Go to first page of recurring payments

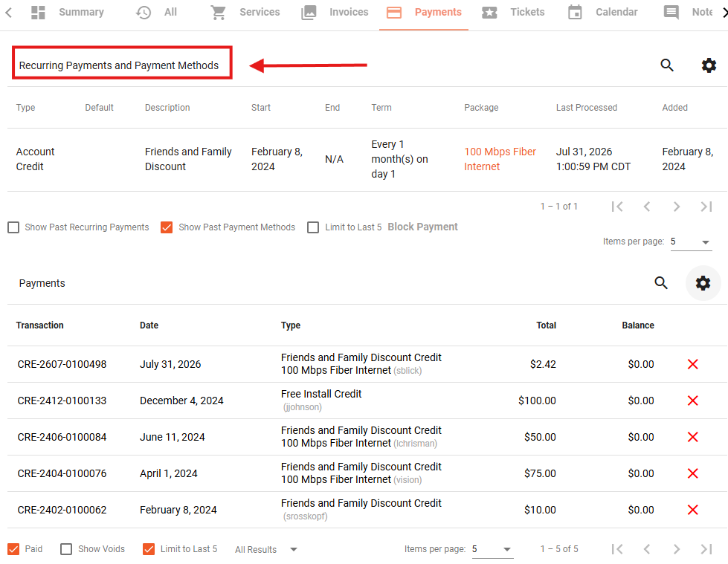617,207
